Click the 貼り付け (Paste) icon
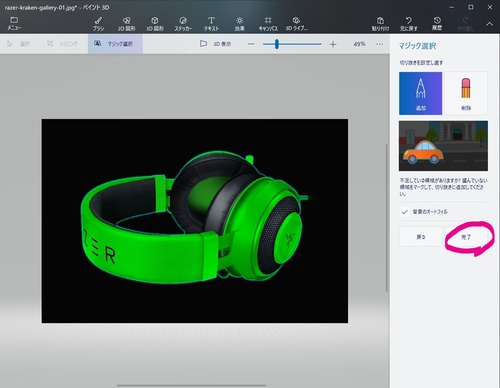This screenshot has height=388, width=500. (x=380, y=24)
